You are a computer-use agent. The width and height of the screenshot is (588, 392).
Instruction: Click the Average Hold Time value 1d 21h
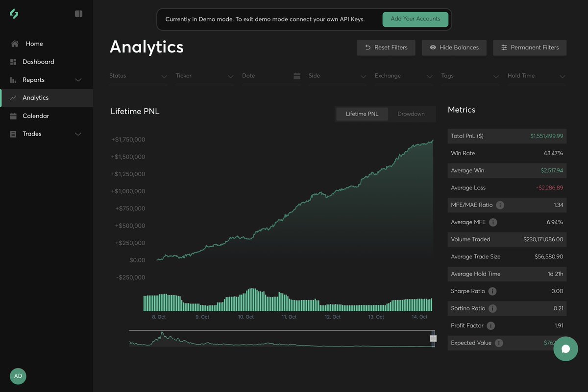pos(556,274)
